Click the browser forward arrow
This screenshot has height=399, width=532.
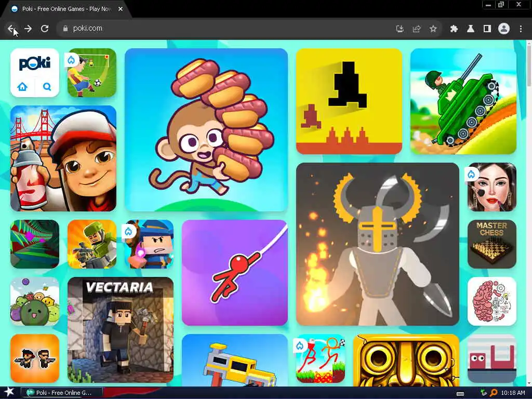tap(28, 29)
